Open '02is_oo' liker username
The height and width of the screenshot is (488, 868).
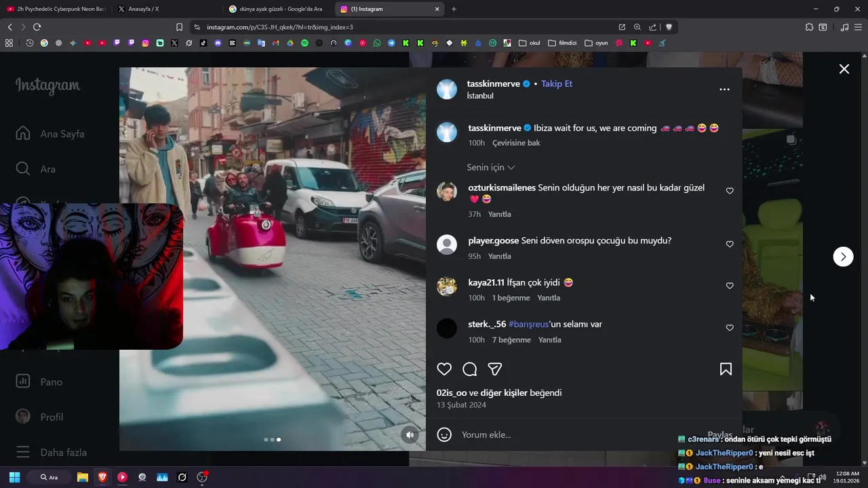tap(452, 393)
